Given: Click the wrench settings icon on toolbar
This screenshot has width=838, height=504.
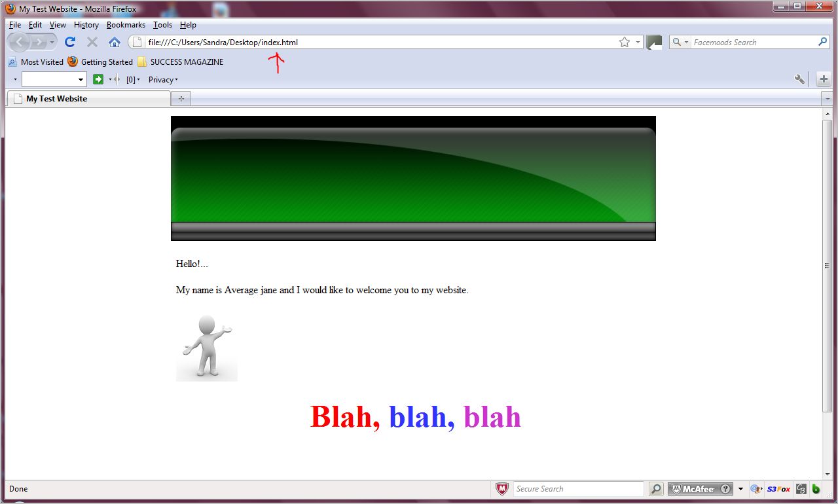Looking at the screenshot, I should tap(799, 79).
